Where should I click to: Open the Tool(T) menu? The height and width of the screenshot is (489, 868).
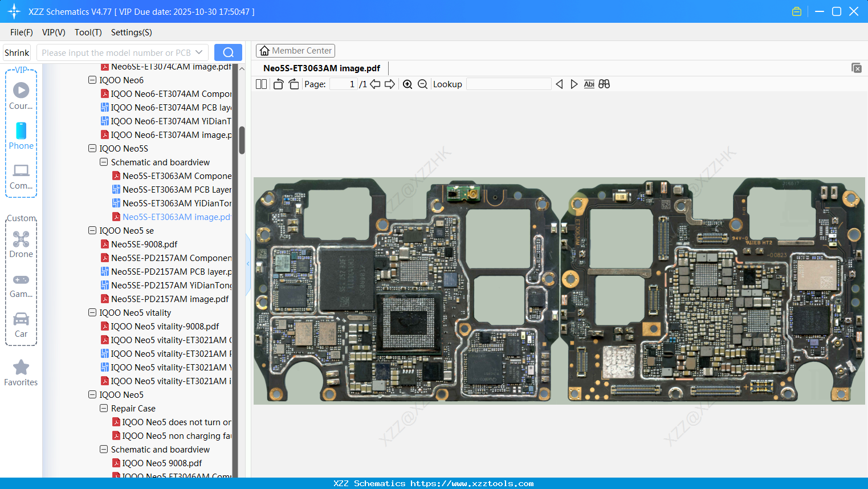[x=88, y=32]
